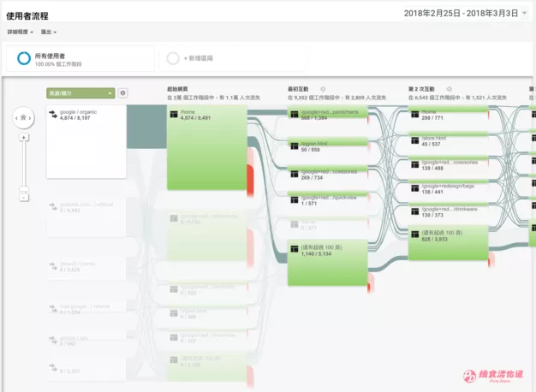The width and height of the screenshot is (536, 392).
Task: Click the faded (direct) / (none) source node
Action: point(86,268)
